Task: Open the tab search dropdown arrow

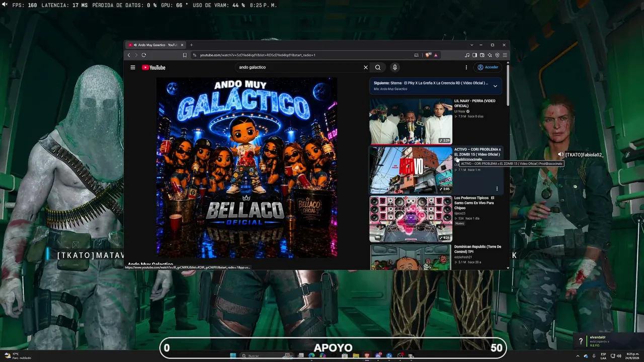Action: tap(471, 45)
